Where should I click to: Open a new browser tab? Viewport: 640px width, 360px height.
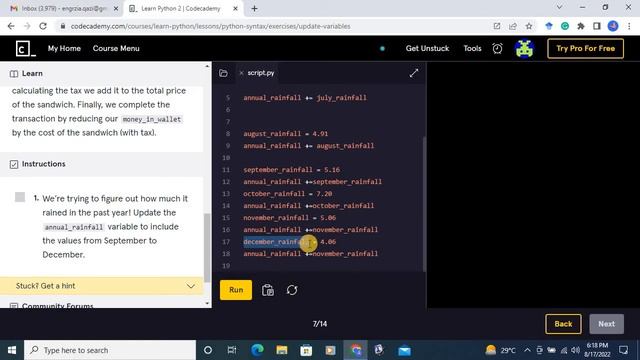[254, 8]
